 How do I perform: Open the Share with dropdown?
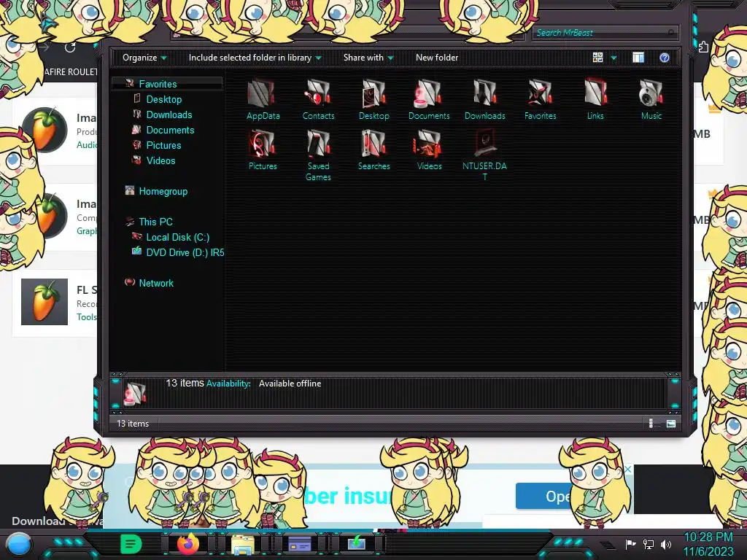pos(368,58)
